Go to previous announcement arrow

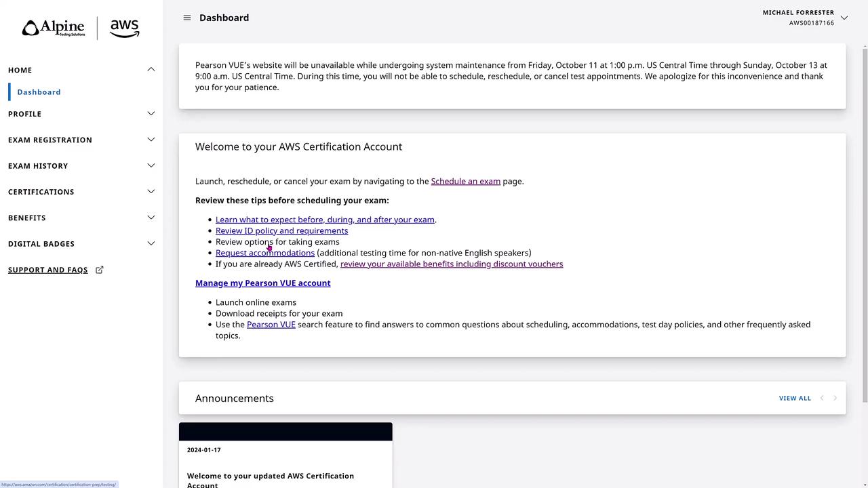[x=822, y=398]
